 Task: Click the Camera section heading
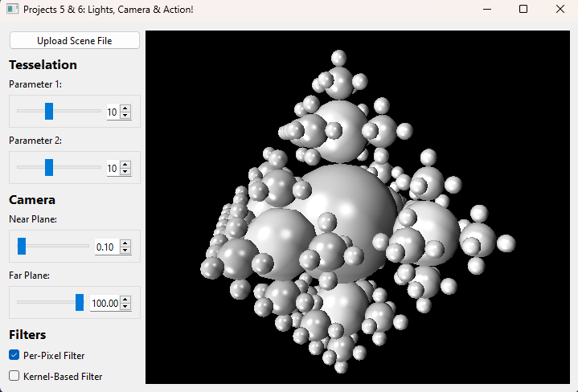tap(32, 200)
